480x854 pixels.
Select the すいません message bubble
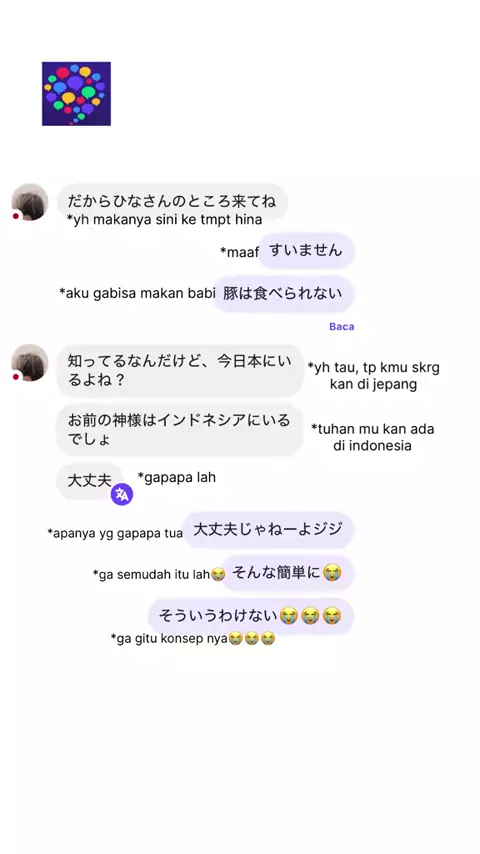pos(306,251)
